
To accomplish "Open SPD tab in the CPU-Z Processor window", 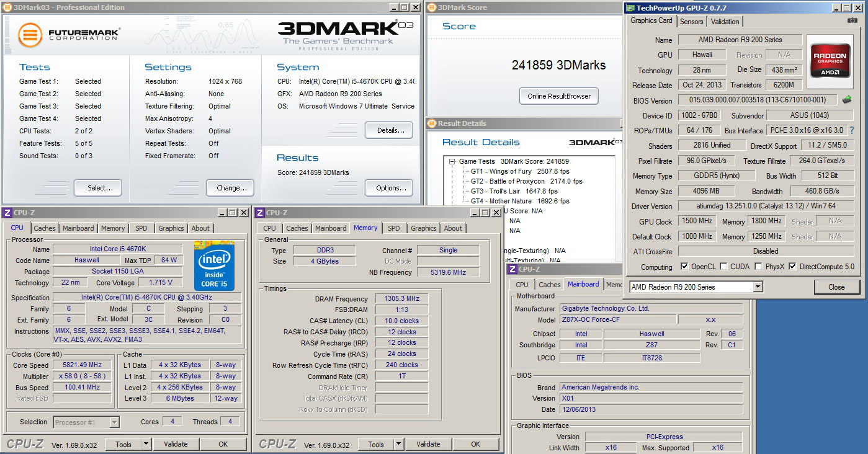I will pos(141,228).
